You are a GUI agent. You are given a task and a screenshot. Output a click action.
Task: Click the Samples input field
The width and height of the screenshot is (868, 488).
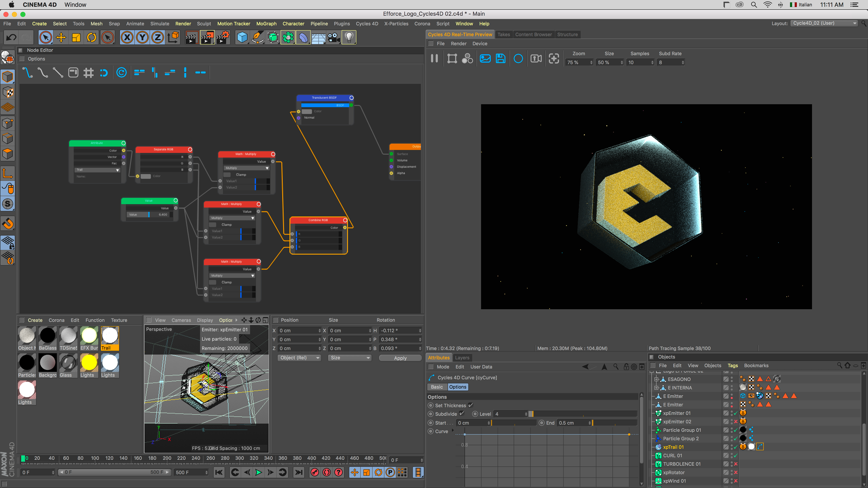tap(638, 62)
